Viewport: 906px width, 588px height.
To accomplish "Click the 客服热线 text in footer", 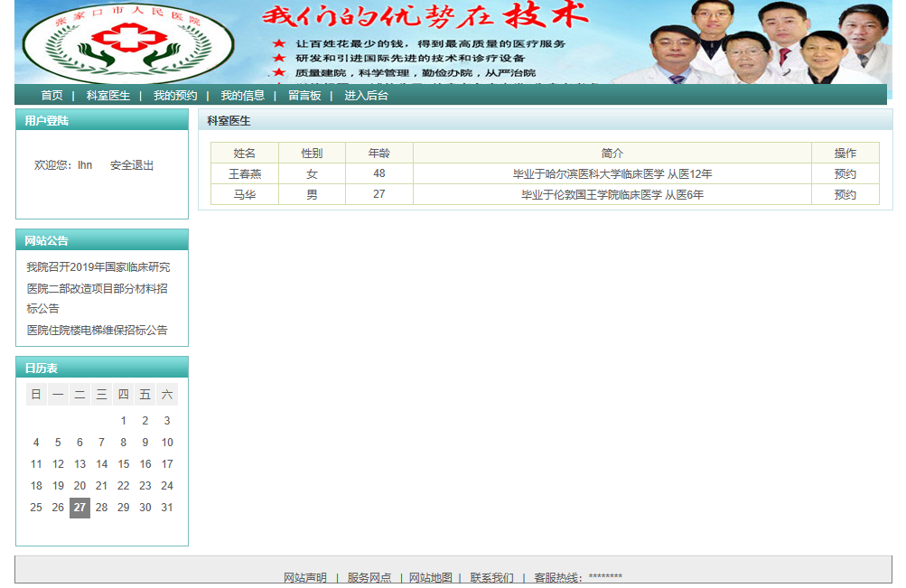I will 578,577.
